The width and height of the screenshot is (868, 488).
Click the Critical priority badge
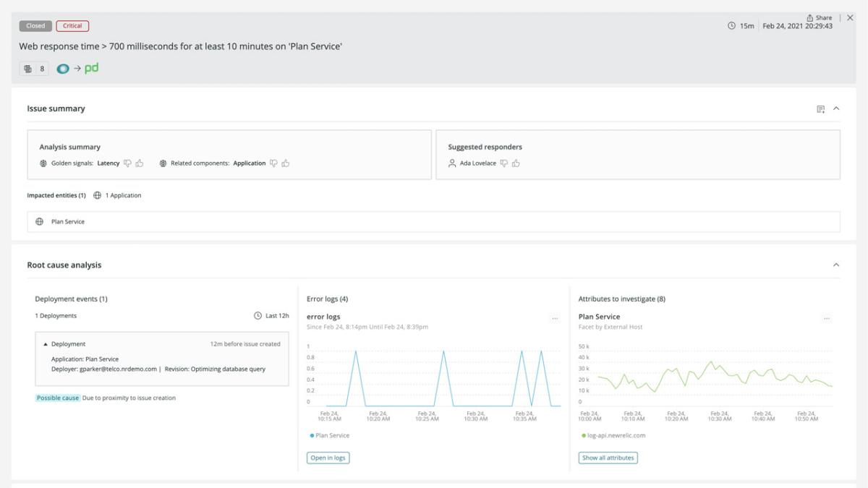click(72, 26)
